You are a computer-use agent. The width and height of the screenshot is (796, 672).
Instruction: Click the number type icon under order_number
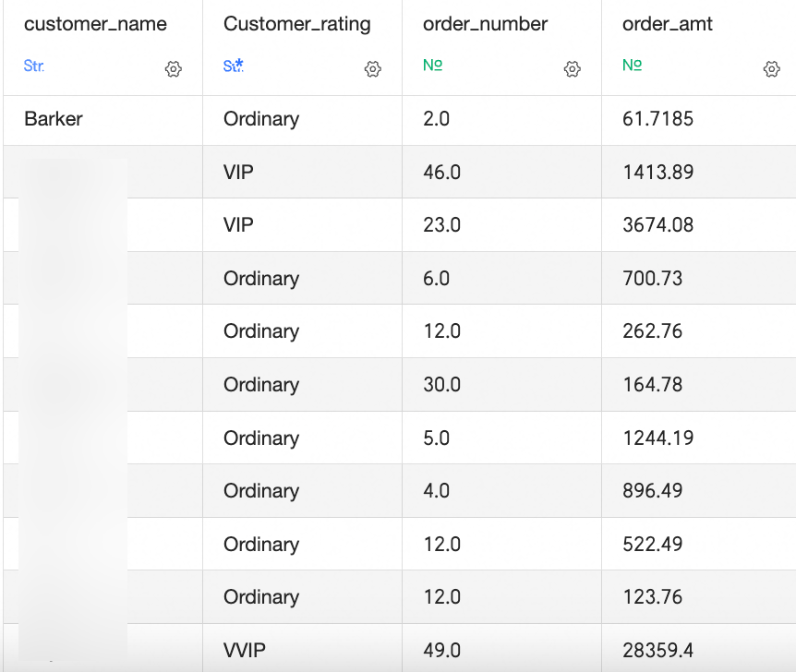tap(432, 66)
